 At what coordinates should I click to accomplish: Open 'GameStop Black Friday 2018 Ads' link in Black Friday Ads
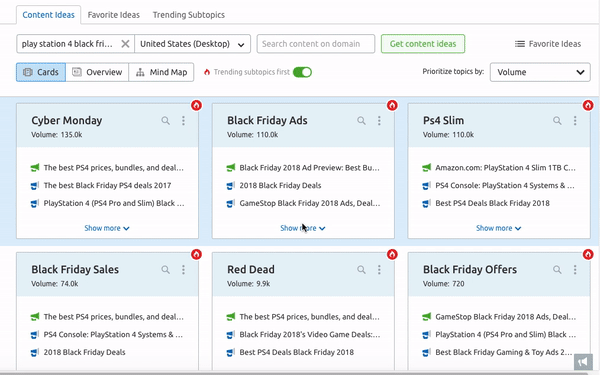tap(310, 203)
